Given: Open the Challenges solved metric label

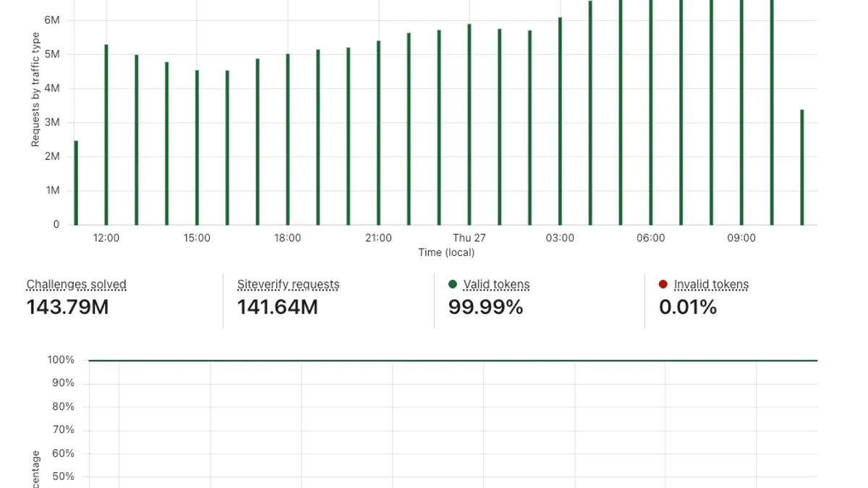Looking at the screenshot, I should coord(77,285).
